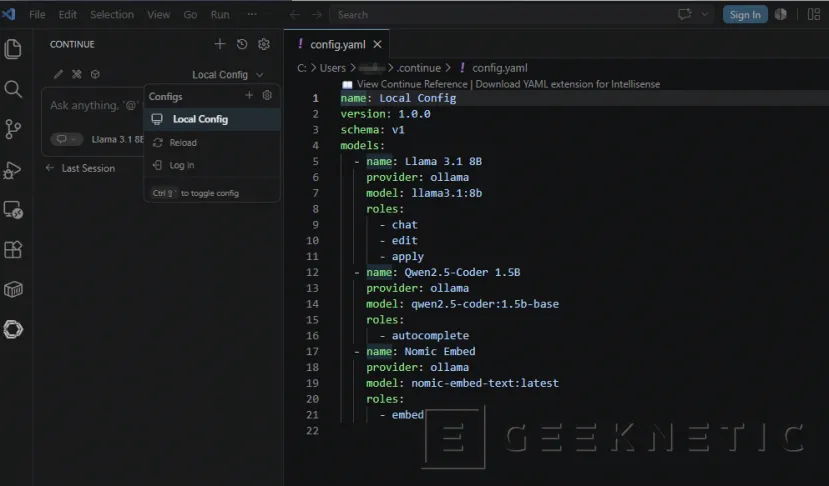Screen dimensions: 829x486
Task: Open the Continue extension view icon
Action: [x=13, y=329]
